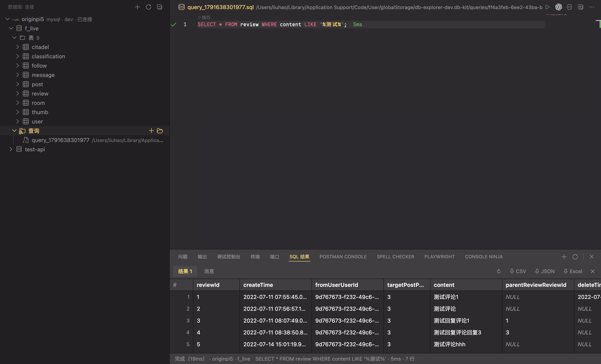Expand the citadel table
Viewport: 601px width, 364px height.
coord(18,47)
